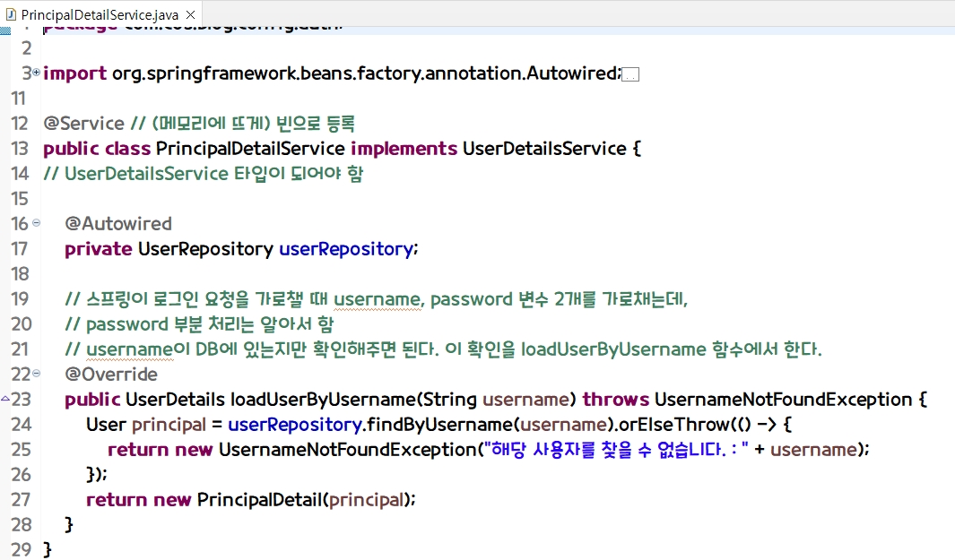
Task: Close the PrincipalDetailService.java tab
Action: (x=191, y=14)
